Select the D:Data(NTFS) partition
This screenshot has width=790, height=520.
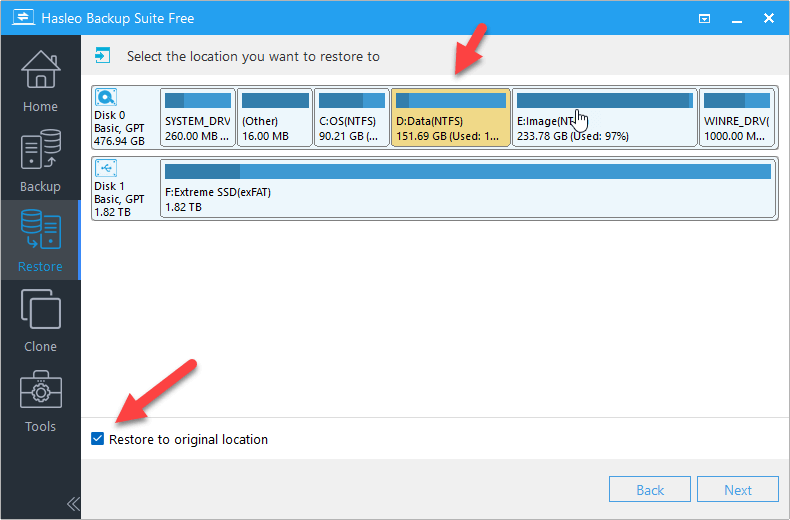click(x=451, y=118)
